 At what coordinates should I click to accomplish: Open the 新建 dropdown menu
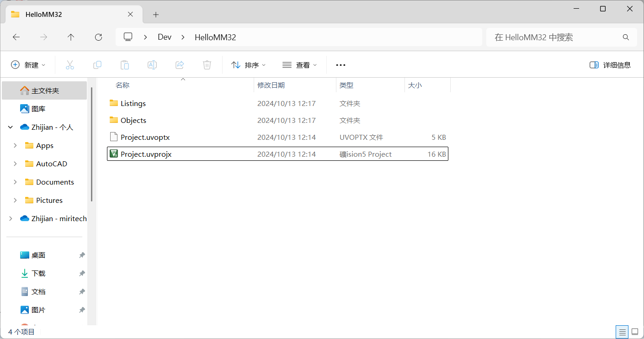(28, 65)
